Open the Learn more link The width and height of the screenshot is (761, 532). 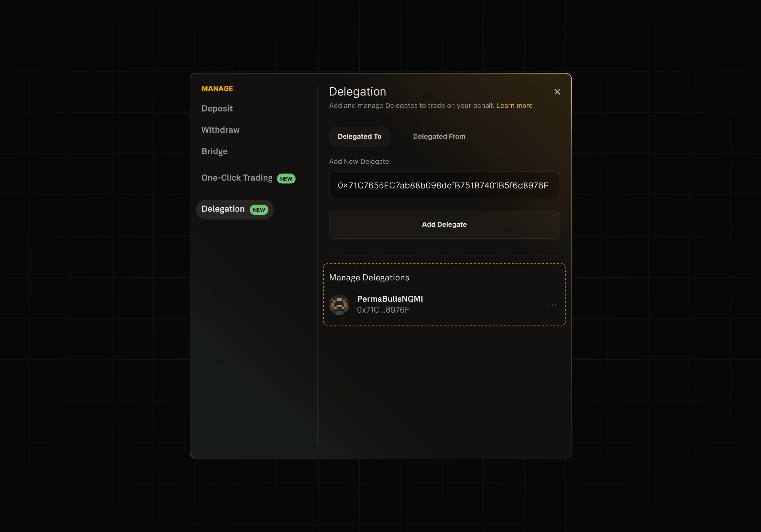tap(514, 106)
